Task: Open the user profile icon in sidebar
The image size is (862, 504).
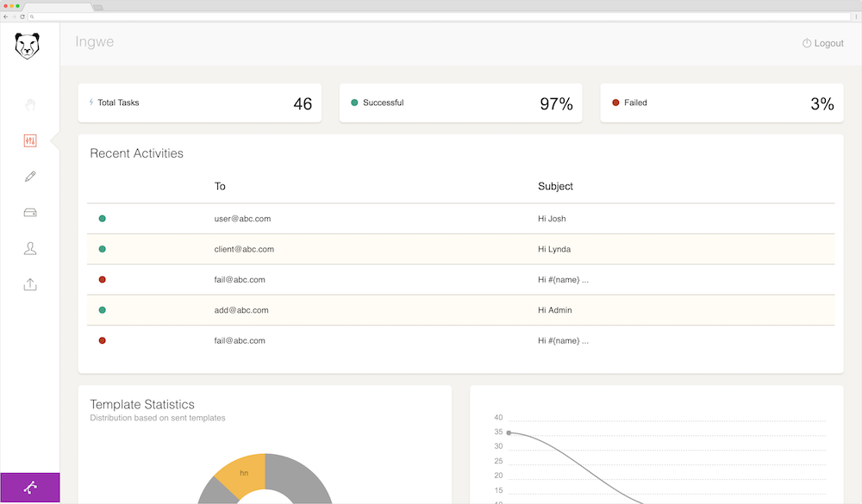Action: (30, 248)
